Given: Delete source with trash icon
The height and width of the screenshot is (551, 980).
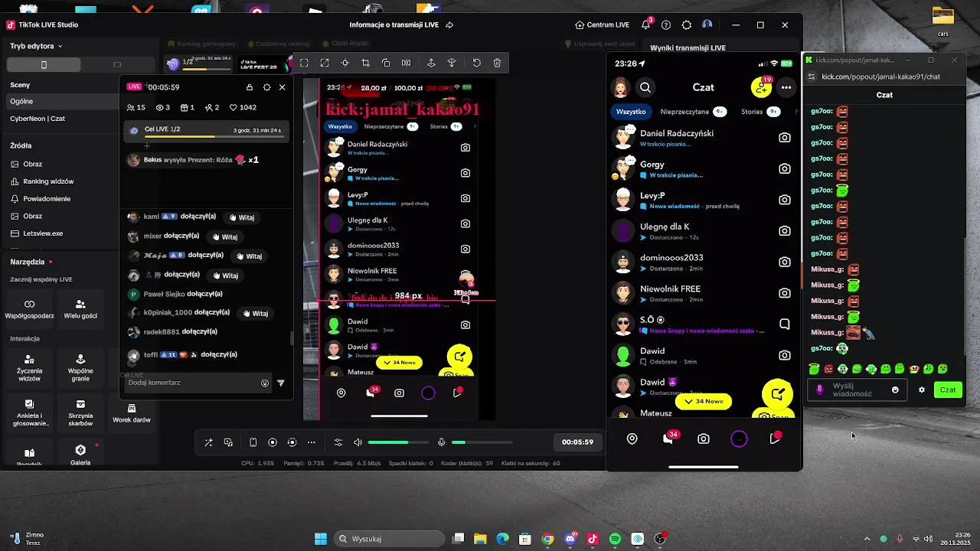Looking at the screenshot, I should pyautogui.click(x=497, y=63).
